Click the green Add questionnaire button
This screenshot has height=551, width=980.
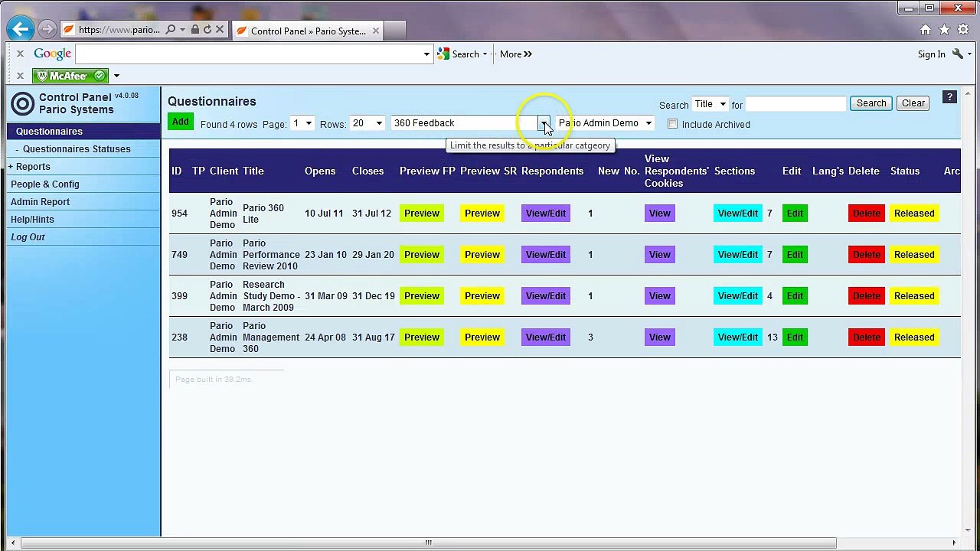pyautogui.click(x=180, y=122)
